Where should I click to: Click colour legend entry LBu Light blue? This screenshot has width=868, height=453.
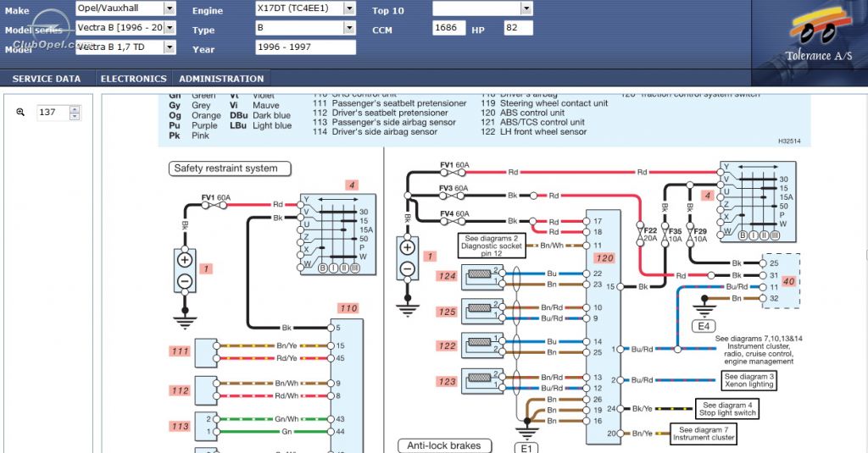point(261,125)
